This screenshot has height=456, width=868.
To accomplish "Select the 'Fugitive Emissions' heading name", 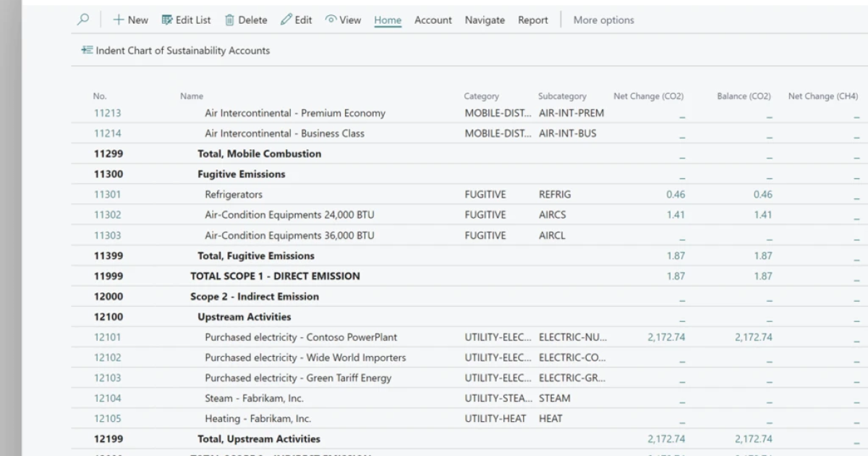I will tap(242, 174).
